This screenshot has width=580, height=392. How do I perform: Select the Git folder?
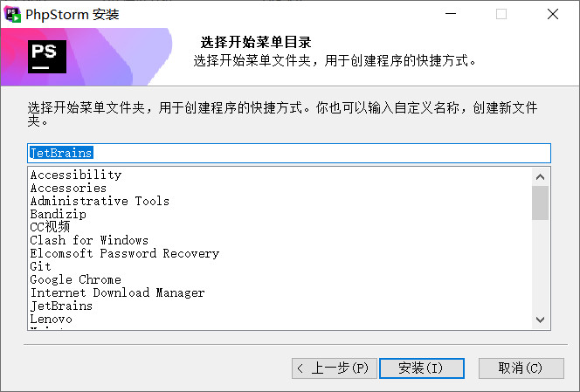click(x=41, y=266)
